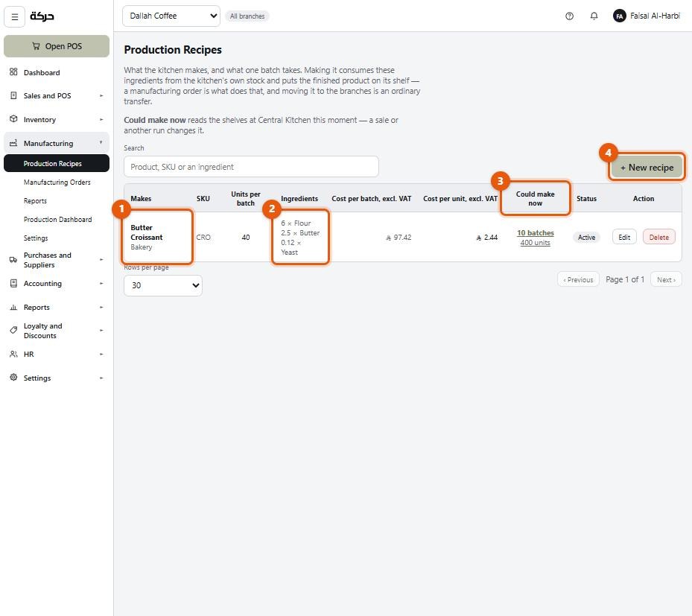Image resolution: width=692 pixels, height=616 pixels.
Task: Click the 97.42 cost per batch value
Action: tap(399, 238)
